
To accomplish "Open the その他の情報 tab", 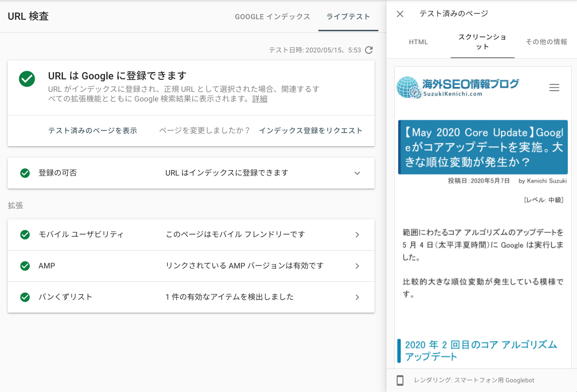I will [546, 42].
